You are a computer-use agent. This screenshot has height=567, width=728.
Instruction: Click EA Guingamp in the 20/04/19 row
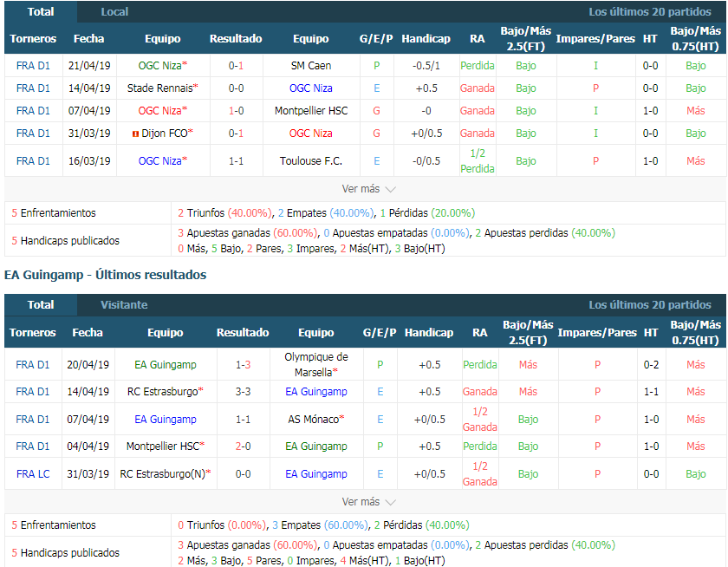click(166, 364)
